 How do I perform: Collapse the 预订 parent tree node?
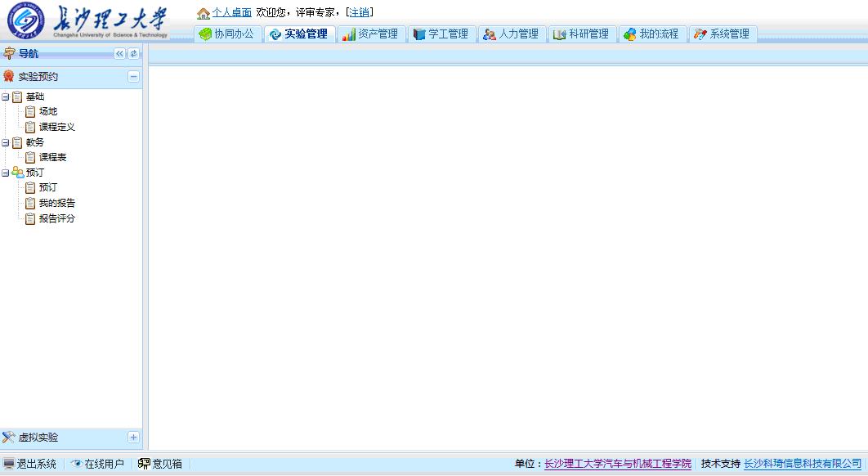point(6,173)
